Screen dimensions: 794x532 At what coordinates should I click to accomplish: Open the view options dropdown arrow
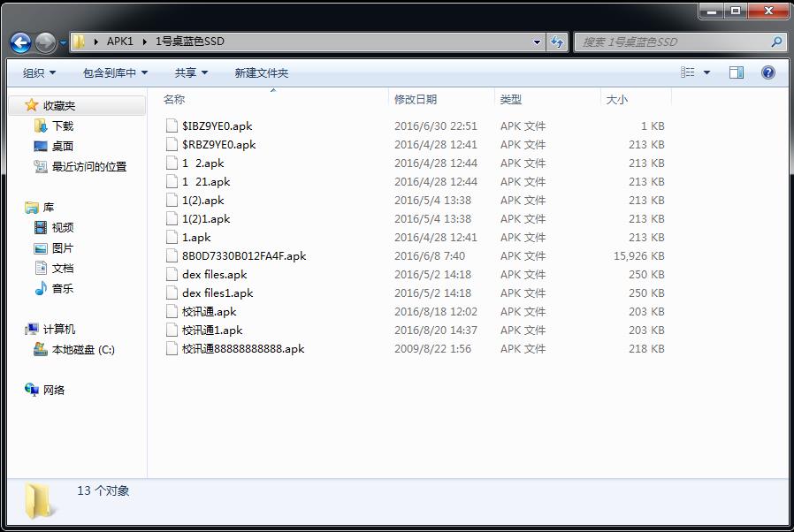[706, 72]
